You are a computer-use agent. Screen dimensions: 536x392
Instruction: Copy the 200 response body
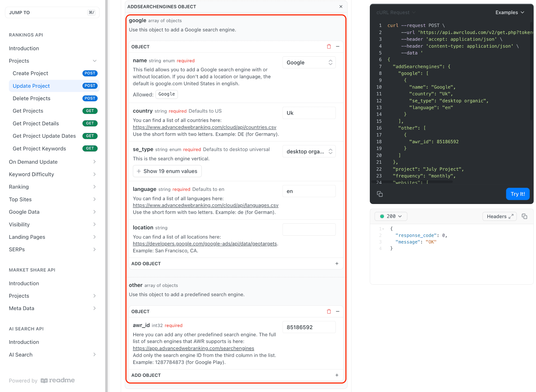[524, 216]
